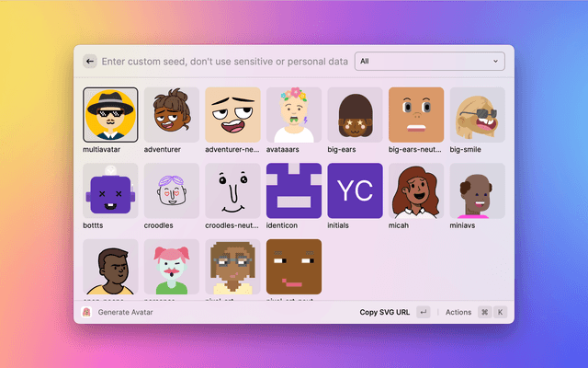Select the adventurer-neutral face avatar

[232, 115]
